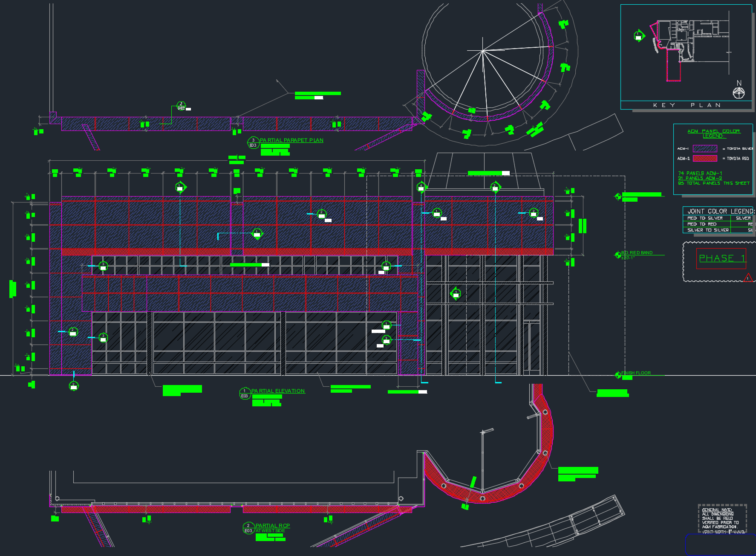Select section marker 1 in the Key Plan

[638, 36]
